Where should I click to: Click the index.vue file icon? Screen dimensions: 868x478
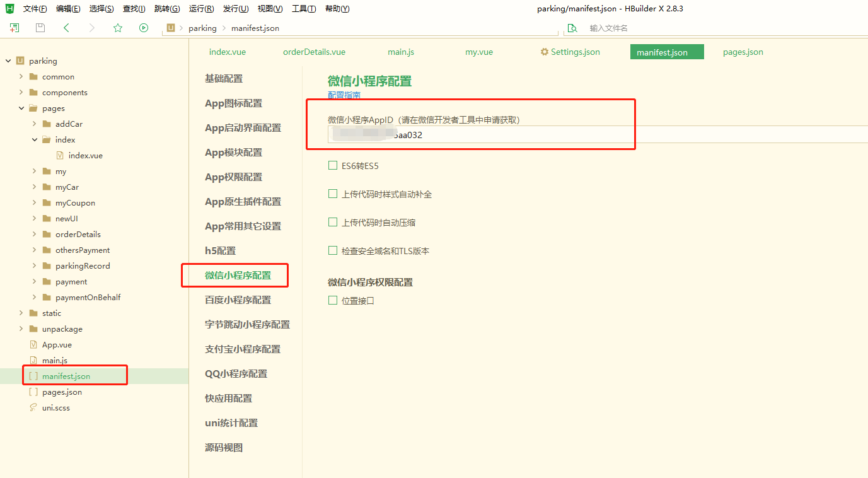point(60,156)
